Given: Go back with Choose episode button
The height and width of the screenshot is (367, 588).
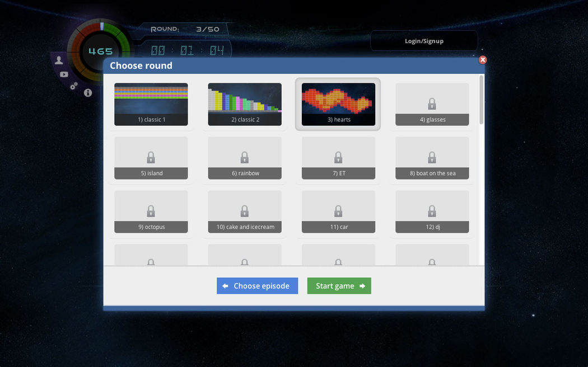Looking at the screenshot, I should [x=257, y=286].
